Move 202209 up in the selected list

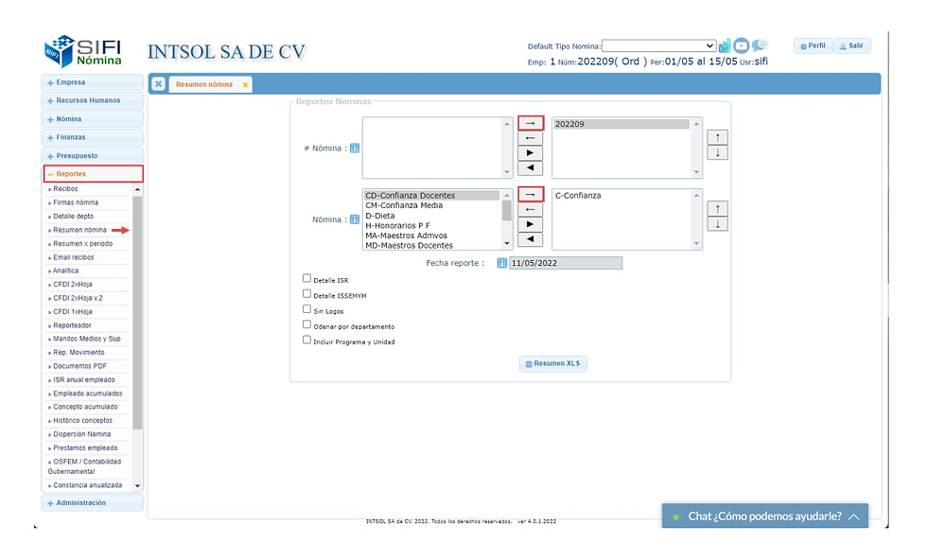point(718,137)
